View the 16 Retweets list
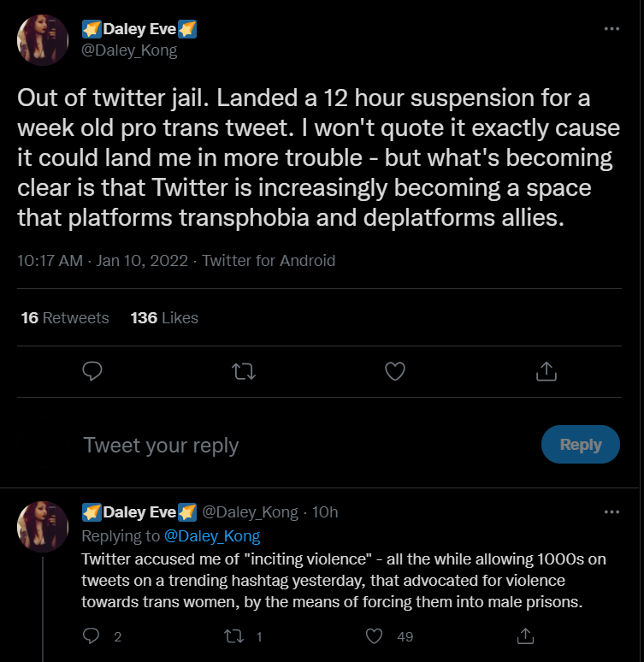 point(65,318)
